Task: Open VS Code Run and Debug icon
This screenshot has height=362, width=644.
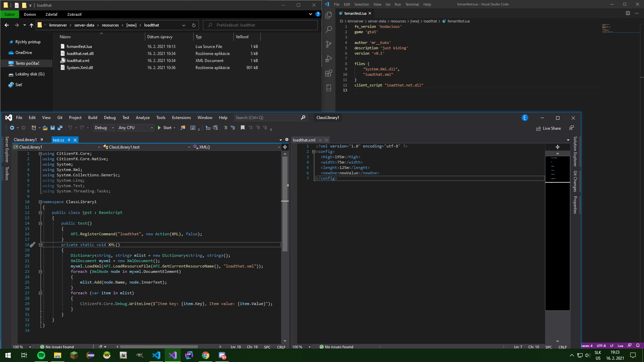Action: [329, 59]
